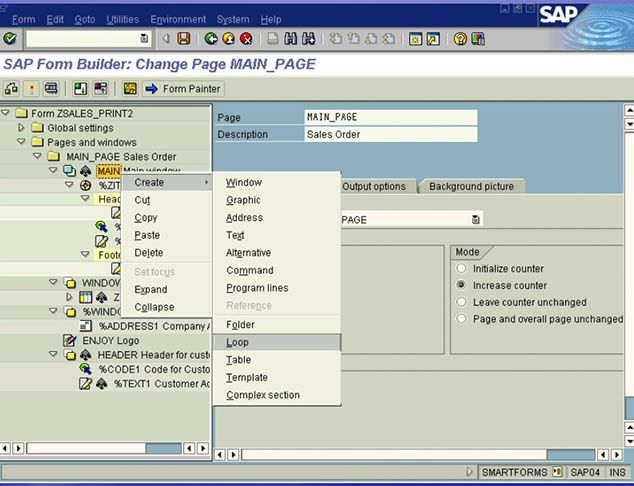Click the main panel vertical scroll up arrow
Image resolution: width=634 pixels, height=486 pixels.
[x=629, y=109]
